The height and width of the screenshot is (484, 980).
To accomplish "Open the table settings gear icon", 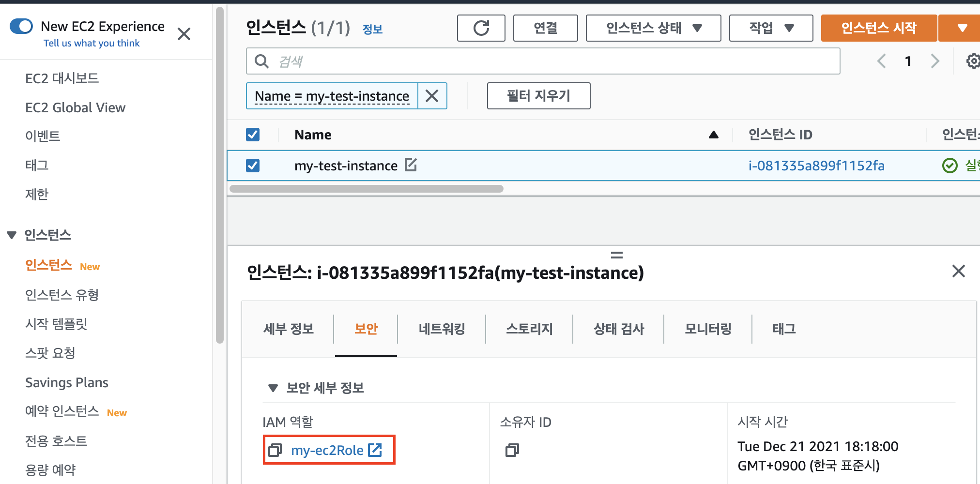I will tap(973, 61).
